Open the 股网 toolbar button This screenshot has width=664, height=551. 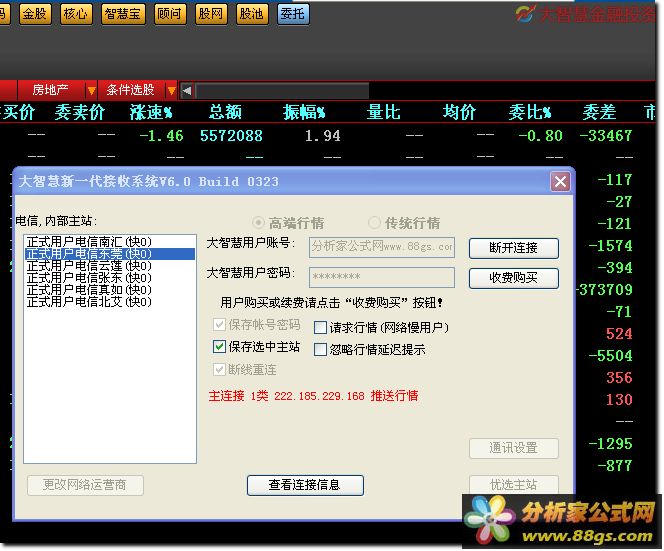click(x=211, y=14)
